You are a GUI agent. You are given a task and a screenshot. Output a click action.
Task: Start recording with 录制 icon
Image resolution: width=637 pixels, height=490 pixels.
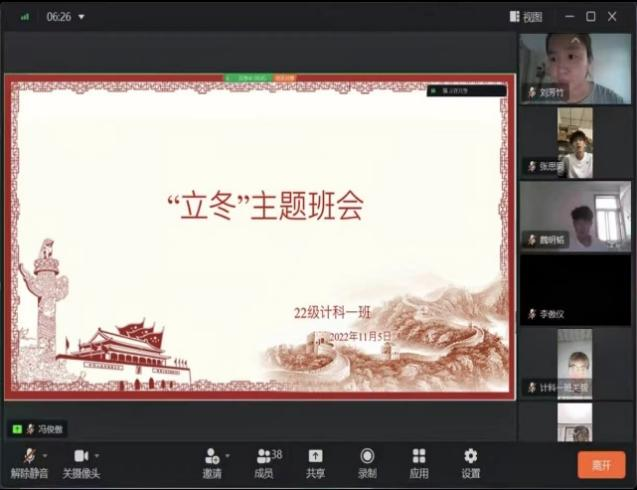367,462
